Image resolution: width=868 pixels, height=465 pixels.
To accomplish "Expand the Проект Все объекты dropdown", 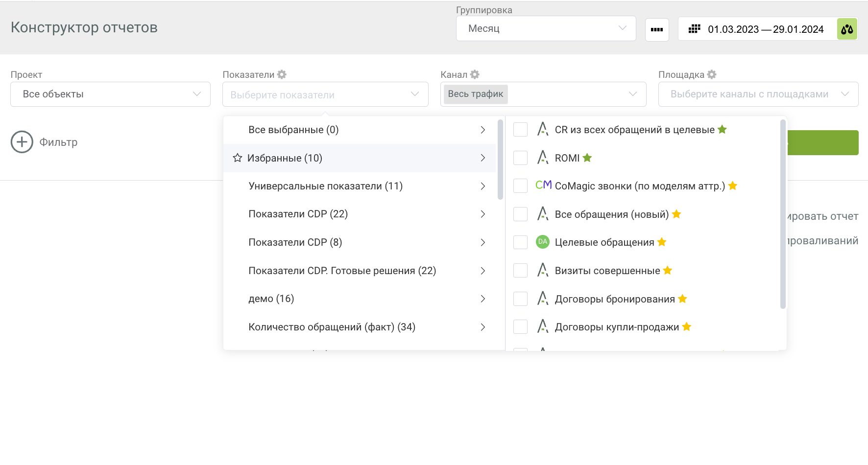I will (x=110, y=94).
